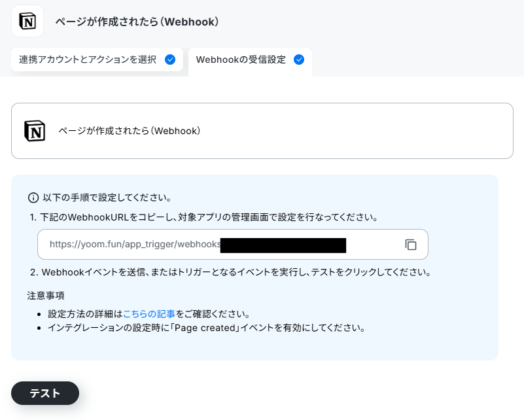Click the Page created event note bullet
The image size is (524, 420).
(x=207, y=328)
